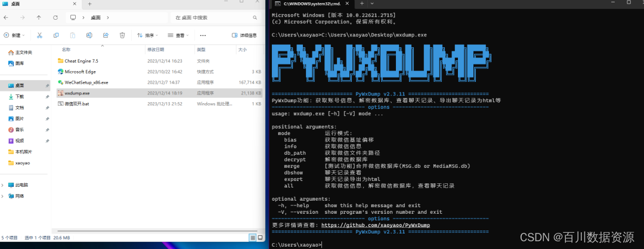The height and width of the screenshot is (249, 644).
Task: Click the 2023/12/14 18:19 date cell
Action: click(165, 93)
